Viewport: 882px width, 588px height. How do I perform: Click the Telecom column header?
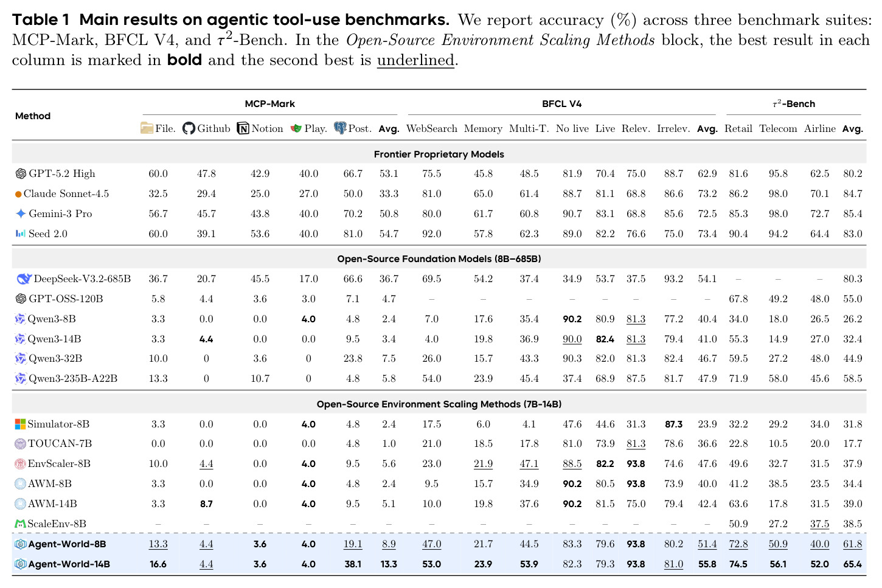[778, 129]
